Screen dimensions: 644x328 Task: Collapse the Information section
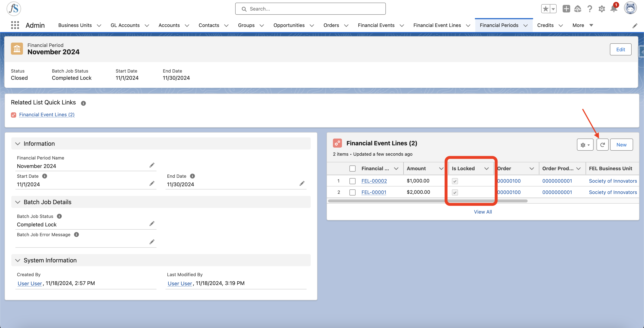[18, 144]
